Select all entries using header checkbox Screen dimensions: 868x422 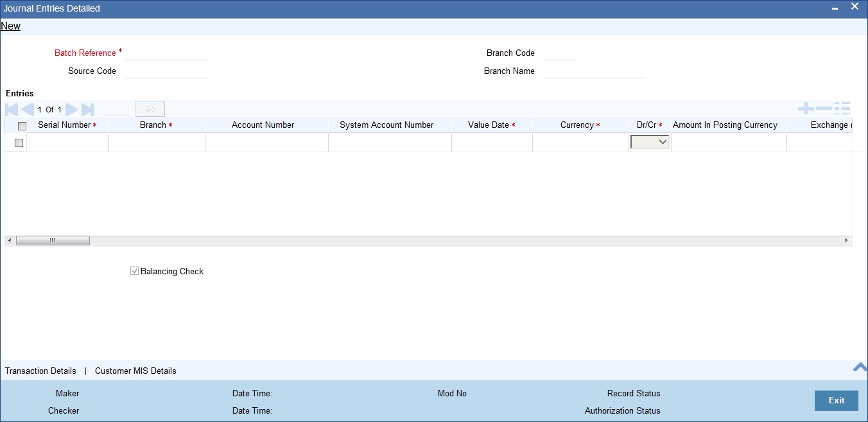(22, 126)
